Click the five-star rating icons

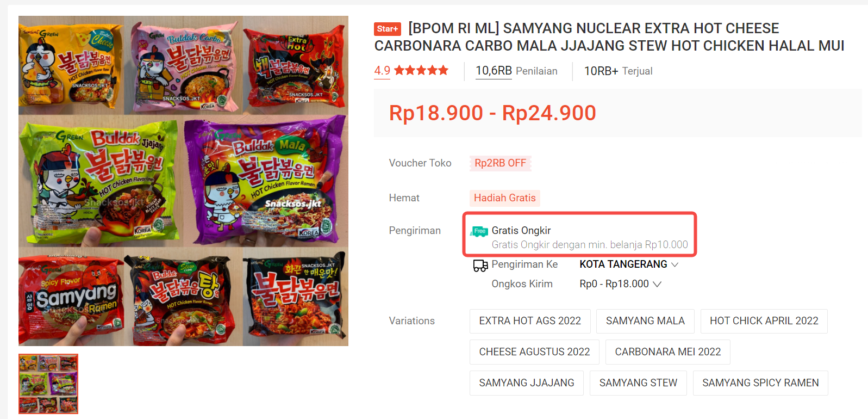[421, 70]
